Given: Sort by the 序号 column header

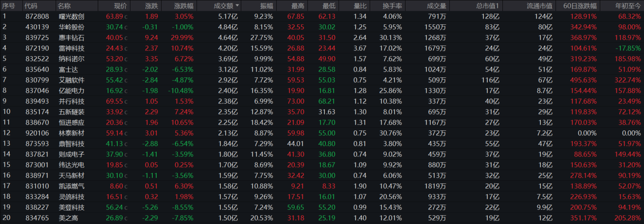Looking at the screenshot, I should [8, 6].
